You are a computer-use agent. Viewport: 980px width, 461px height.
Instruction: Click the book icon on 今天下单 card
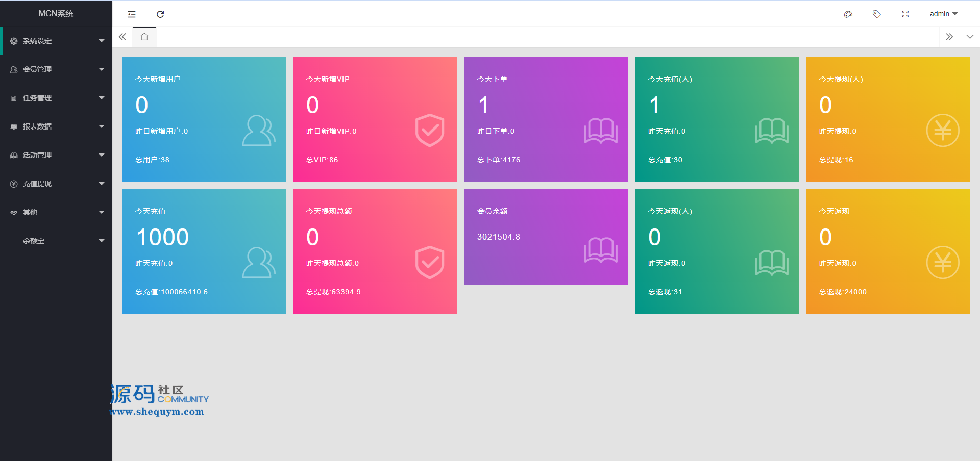(x=601, y=131)
